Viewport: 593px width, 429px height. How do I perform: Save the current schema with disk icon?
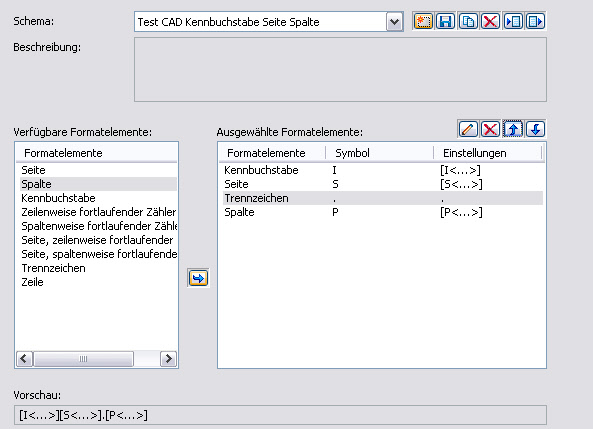click(446, 21)
